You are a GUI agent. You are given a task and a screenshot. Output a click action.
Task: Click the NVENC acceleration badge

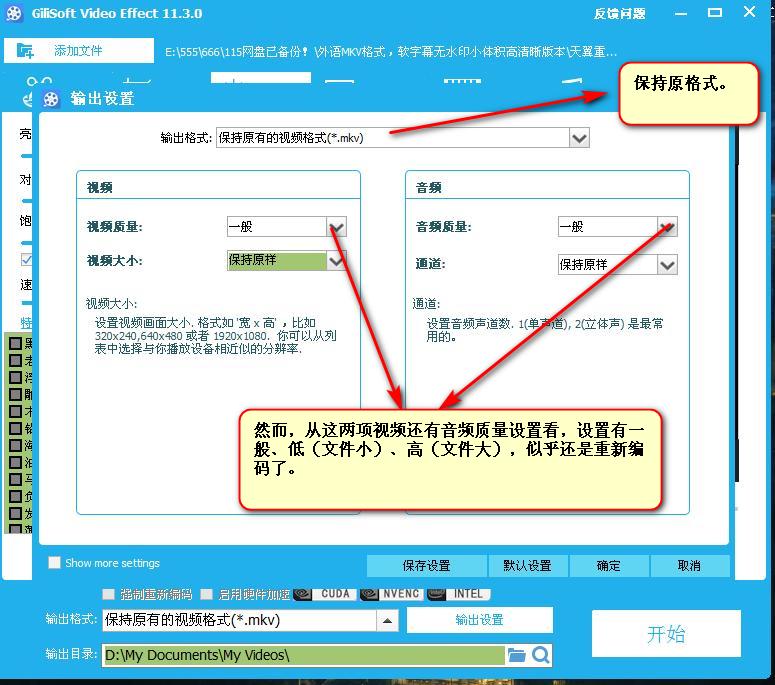coord(391,594)
